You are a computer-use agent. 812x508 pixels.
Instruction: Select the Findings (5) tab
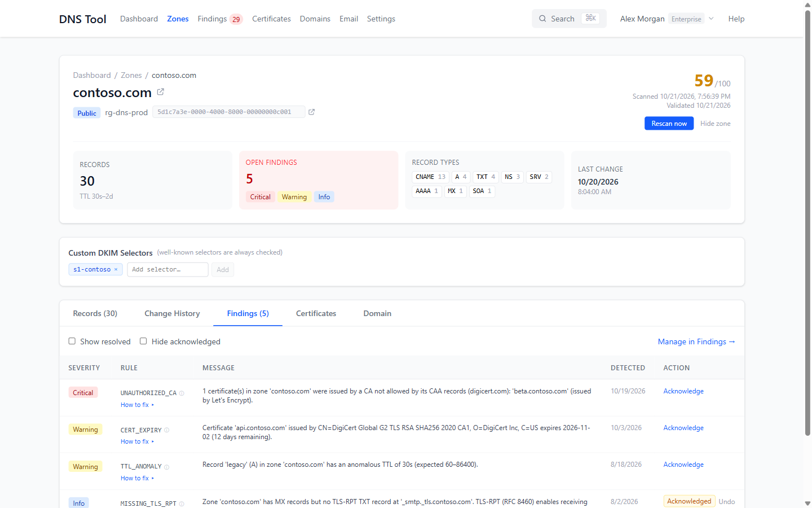click(x=248, y=313)
